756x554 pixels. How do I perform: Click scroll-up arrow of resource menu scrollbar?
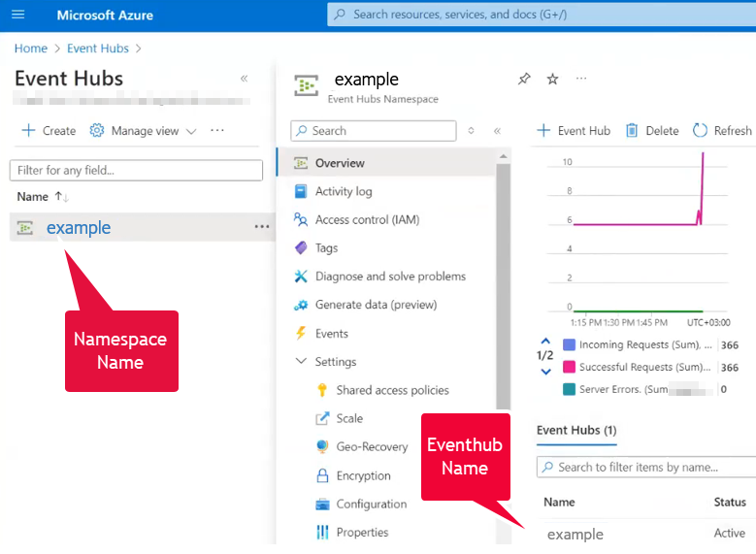[x=504, y=156]
